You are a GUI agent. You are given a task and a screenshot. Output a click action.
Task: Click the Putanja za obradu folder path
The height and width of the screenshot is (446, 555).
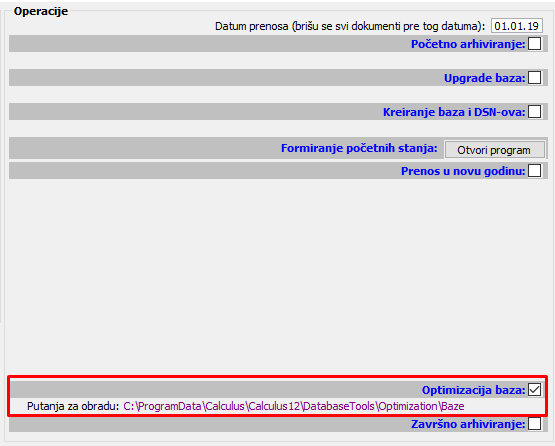coord(294,406)
